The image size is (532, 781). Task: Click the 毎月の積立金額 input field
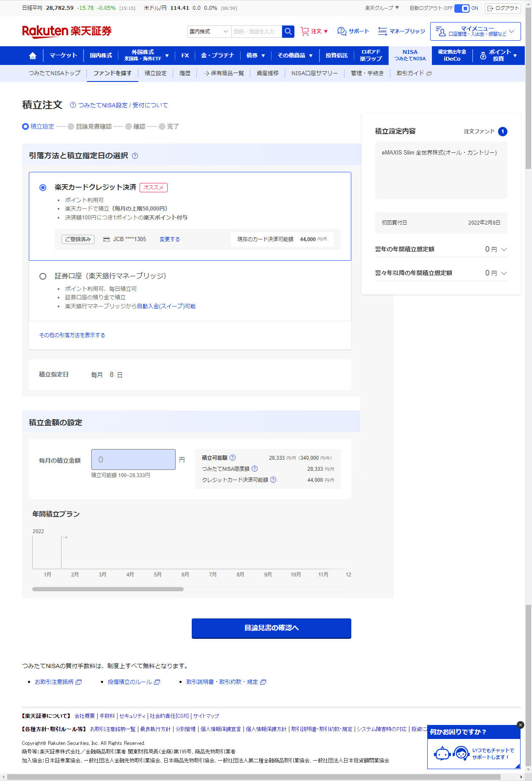(x=133, y=460)
